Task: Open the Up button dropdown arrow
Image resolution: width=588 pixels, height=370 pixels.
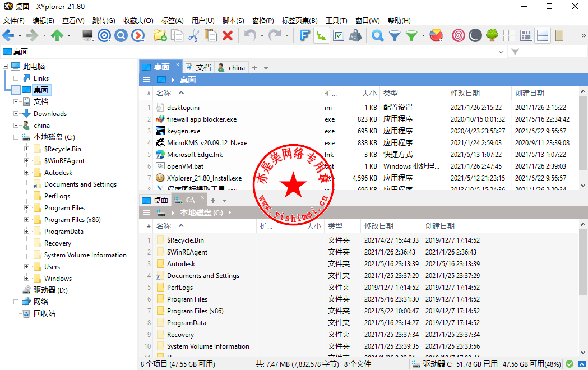Action: pos(69,36)
